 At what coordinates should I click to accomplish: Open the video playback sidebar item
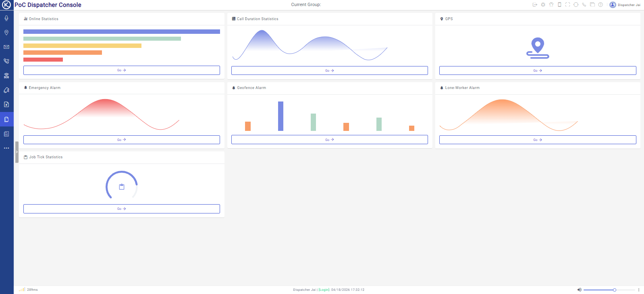(x=6, y=104)
